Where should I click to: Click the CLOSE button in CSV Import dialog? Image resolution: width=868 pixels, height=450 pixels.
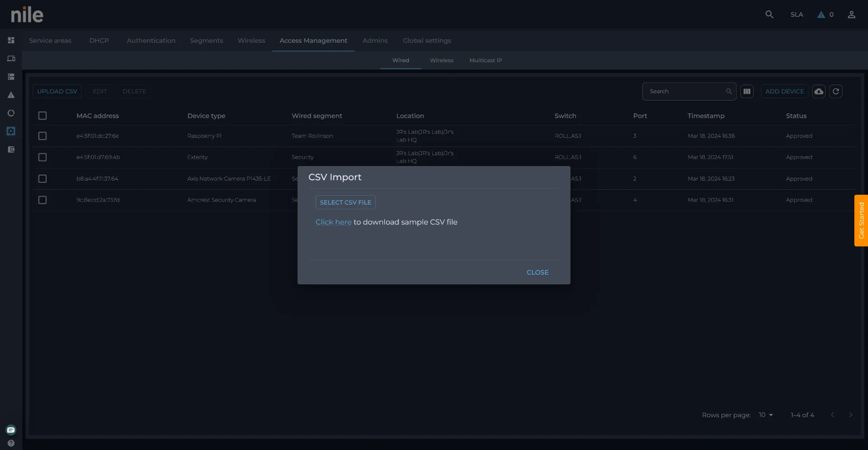pos(537,273)
